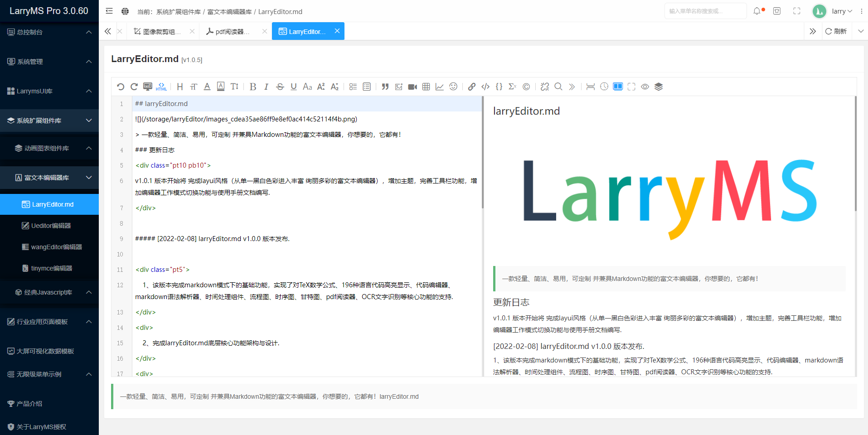868x435 pixels.
Task: Open the emoji picker
Action: click(453, 87)
